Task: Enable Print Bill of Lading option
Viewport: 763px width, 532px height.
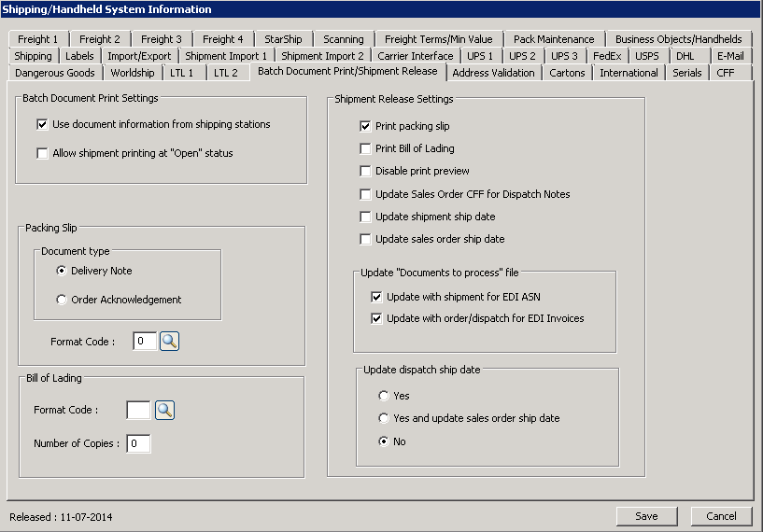Action: 365,148
